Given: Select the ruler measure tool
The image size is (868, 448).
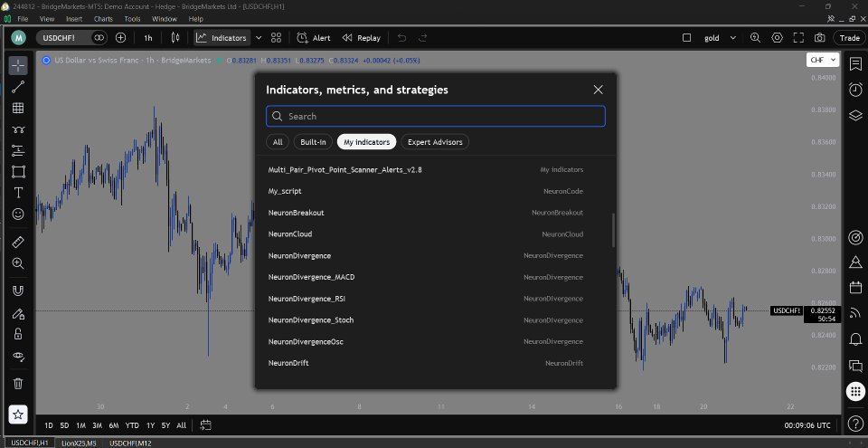Looking at the screenshot, I should [18, 243].
